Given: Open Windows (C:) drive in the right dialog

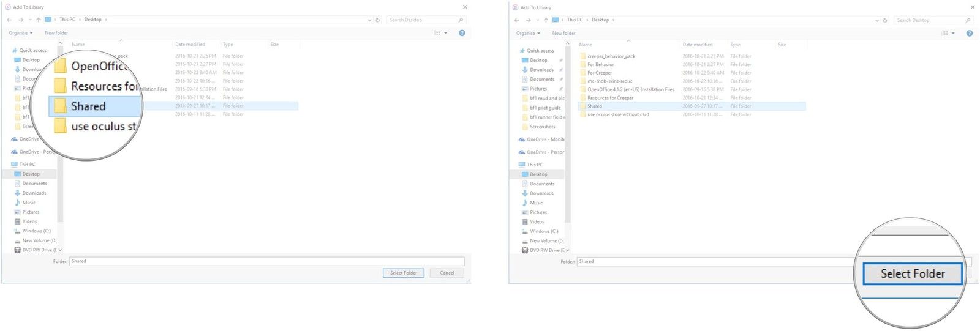Looking at the screenshot, I should [x=543, y=231].
